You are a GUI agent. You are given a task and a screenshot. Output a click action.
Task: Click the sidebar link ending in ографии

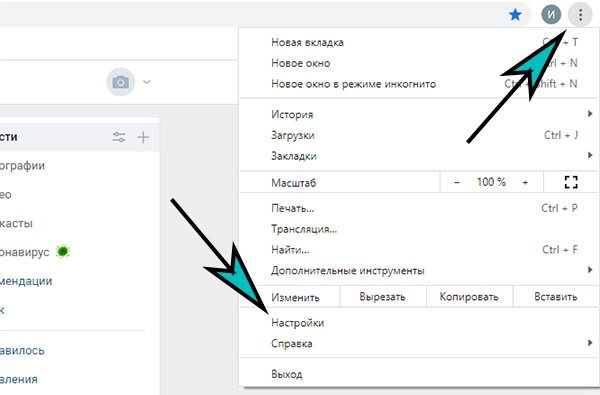(22, 166)
